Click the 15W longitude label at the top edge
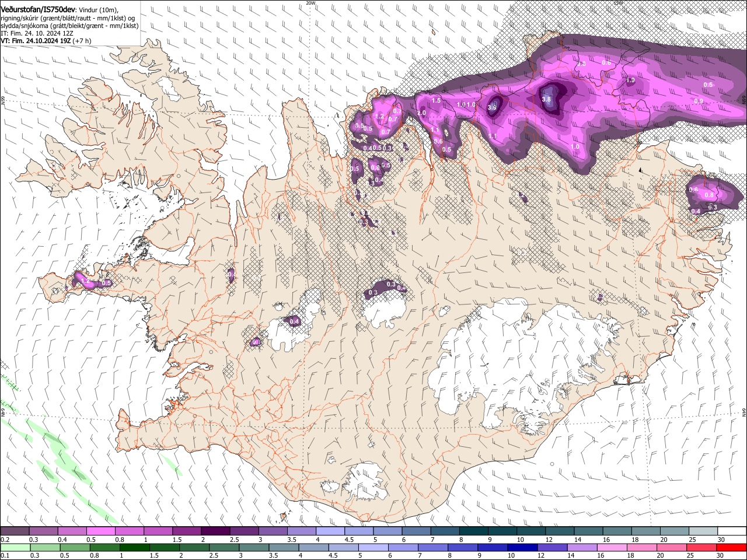This screenshot has width=747, height=560. click(x=618, y=3)
